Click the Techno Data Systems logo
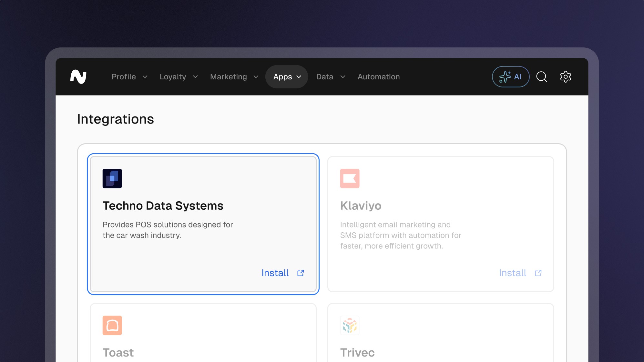 click(112, 178)
